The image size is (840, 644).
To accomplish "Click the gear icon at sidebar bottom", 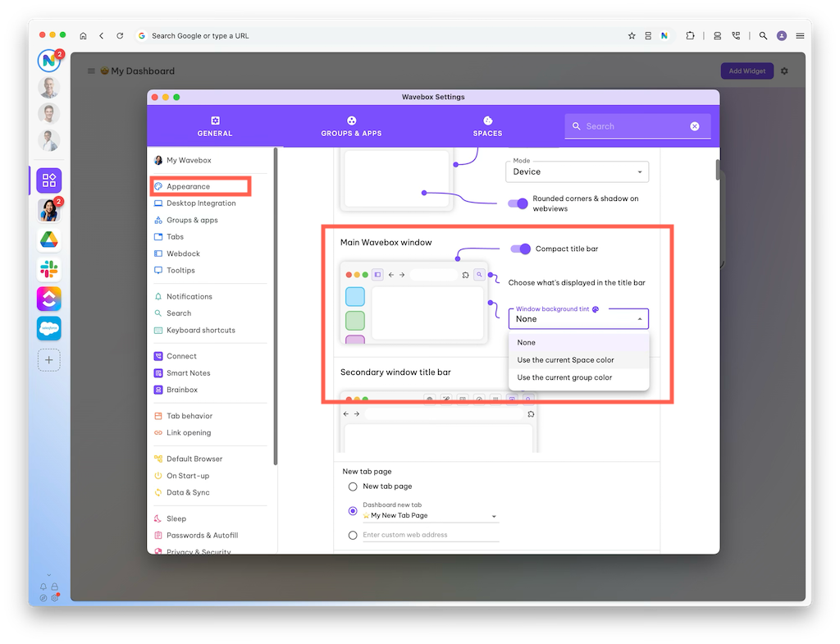I will [x=55, y=597].
